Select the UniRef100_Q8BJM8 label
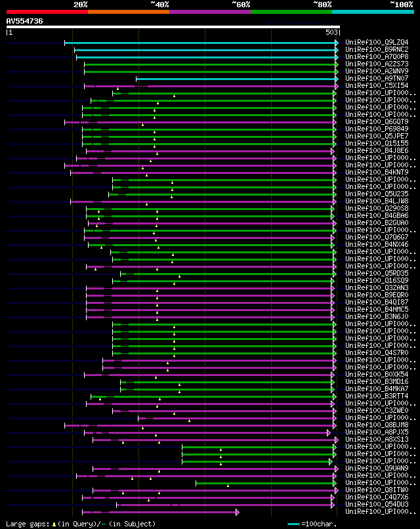420x529 pixels. tap(377, 425)
